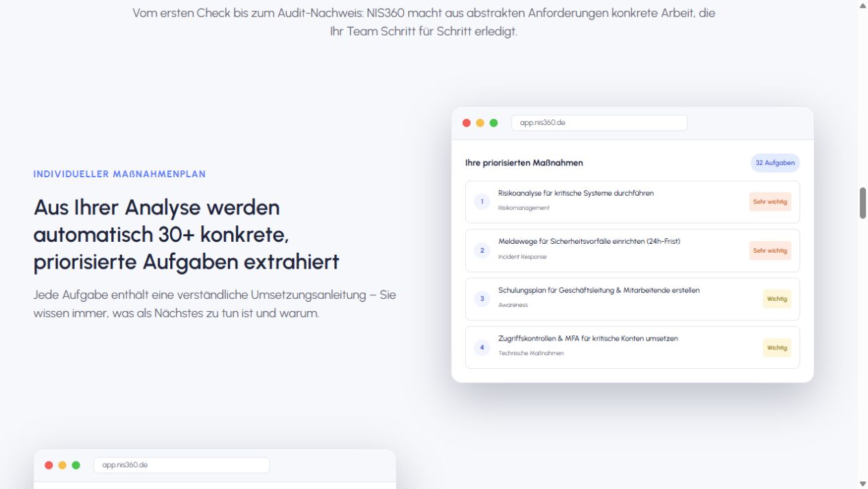868x489 pixels.
Task: Click the Incident Response category label
Action: [522, 257]
